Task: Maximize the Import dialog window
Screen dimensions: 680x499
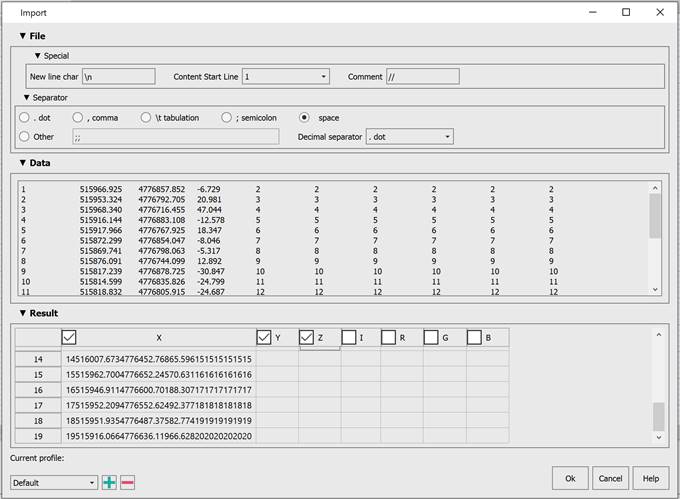Action: tap(626, 12)
